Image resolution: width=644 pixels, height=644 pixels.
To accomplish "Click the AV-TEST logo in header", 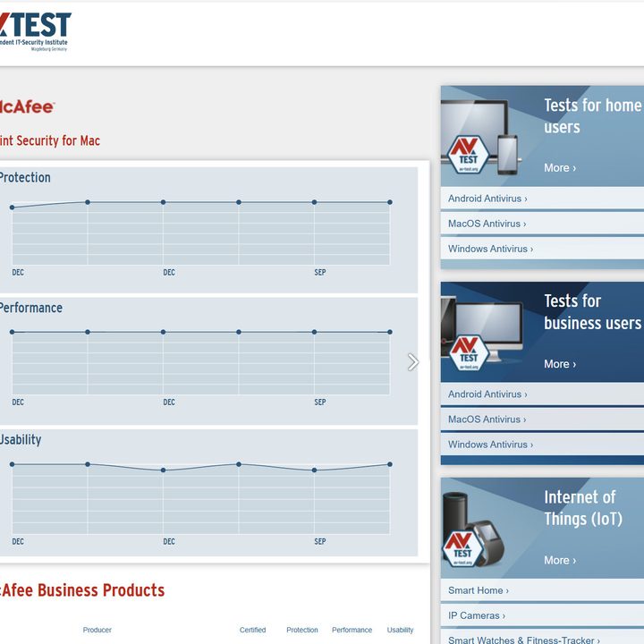I will (x=35, y=31).
